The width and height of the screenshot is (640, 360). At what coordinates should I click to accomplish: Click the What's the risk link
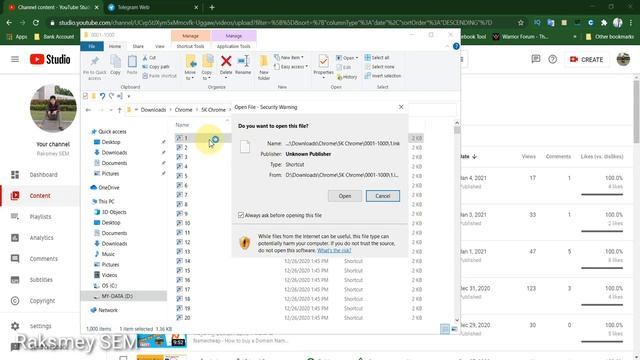(x=334, y=250)
